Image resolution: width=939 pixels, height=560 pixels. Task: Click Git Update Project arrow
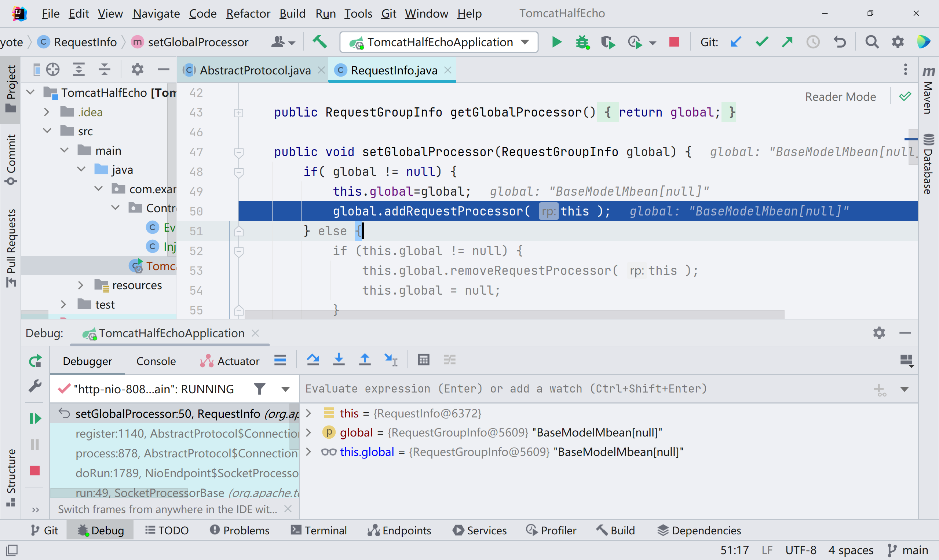pyautogui.click(x=735, y=42)
